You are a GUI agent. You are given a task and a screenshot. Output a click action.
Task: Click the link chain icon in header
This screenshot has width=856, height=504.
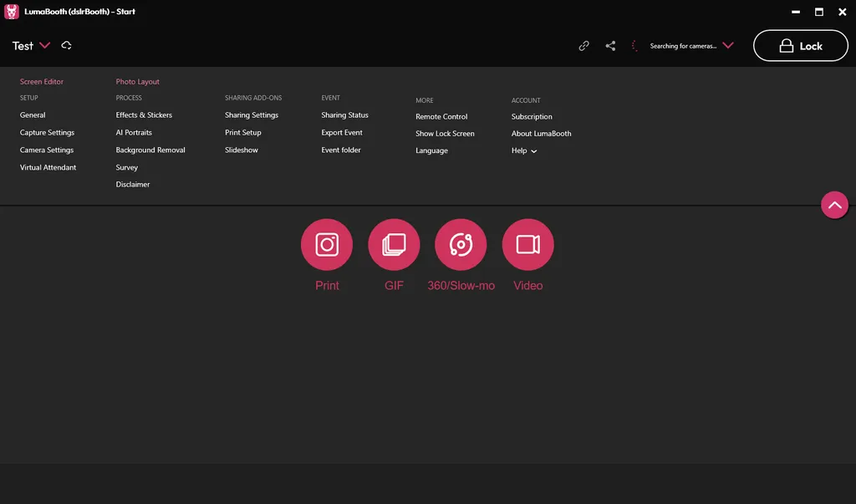583,46
